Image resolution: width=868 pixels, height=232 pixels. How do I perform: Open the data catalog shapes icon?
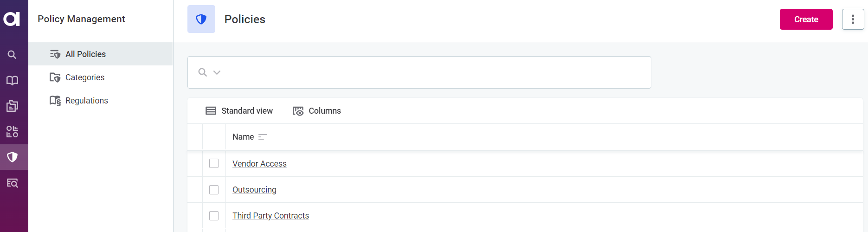coord(12,131)
